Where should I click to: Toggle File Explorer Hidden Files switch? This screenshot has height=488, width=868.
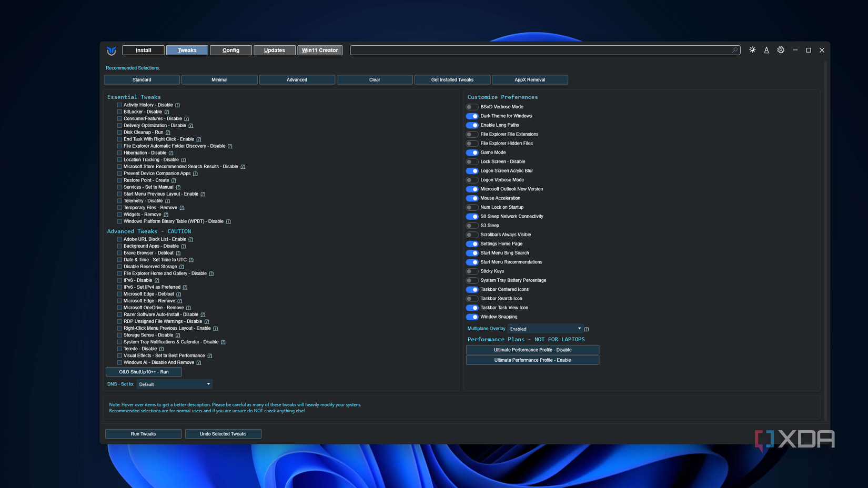472,144
